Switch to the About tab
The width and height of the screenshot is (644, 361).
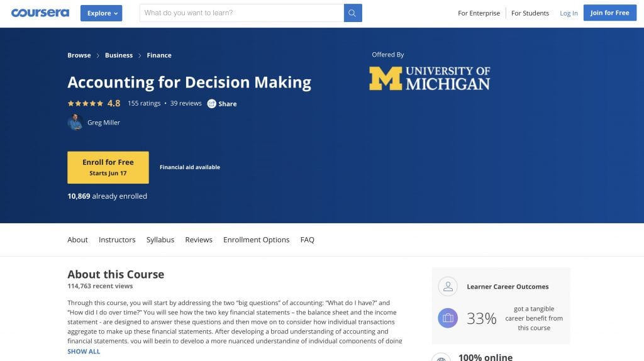tap(77, 240)
